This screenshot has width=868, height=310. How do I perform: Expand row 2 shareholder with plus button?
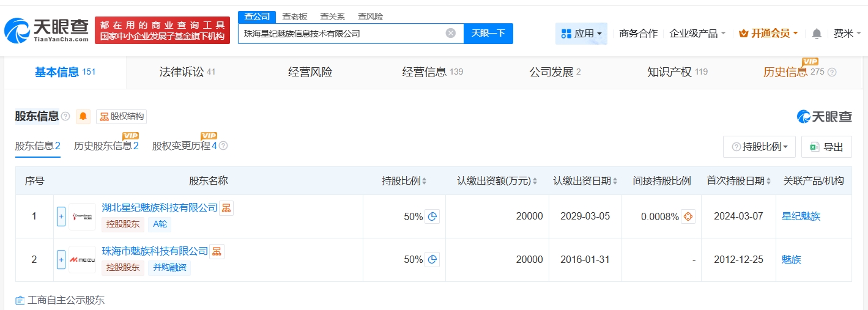click(61, 259)
